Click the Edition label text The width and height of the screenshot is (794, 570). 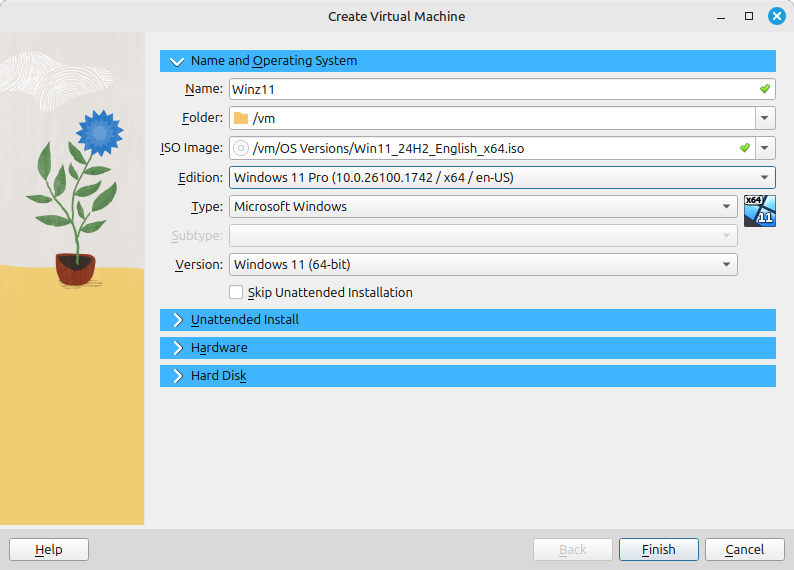pos(201,178)
